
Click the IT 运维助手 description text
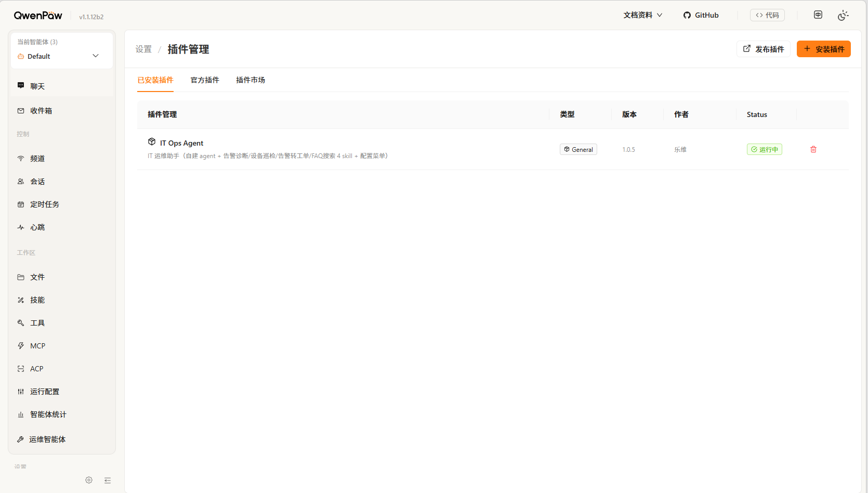point(268,156)
